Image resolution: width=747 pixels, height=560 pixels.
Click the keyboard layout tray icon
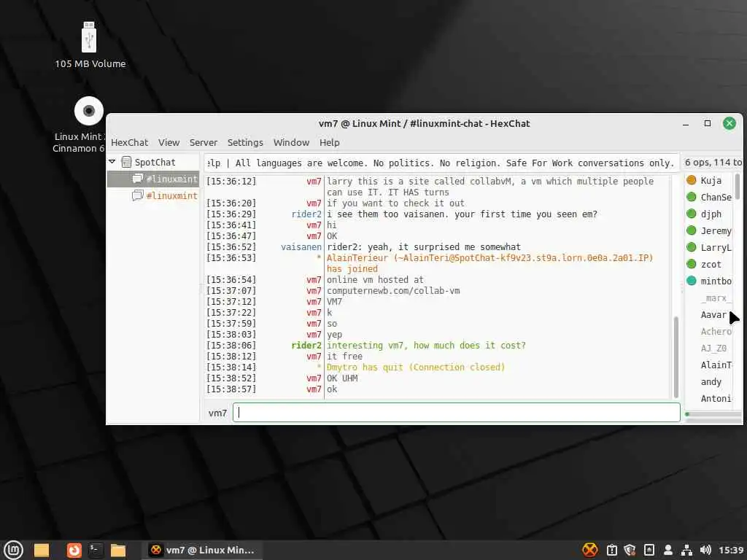[x=649, y=550]
